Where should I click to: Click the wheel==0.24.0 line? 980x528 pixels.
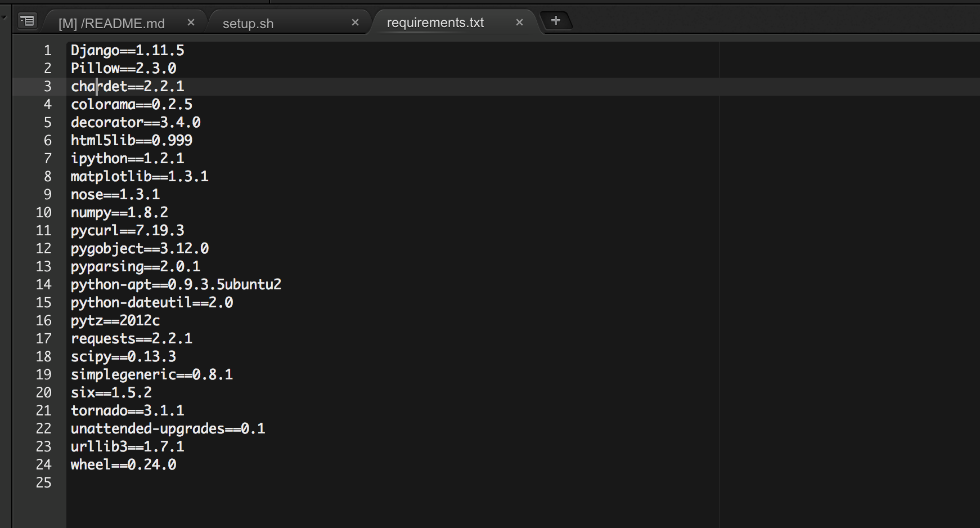click(x=123, y=465)
